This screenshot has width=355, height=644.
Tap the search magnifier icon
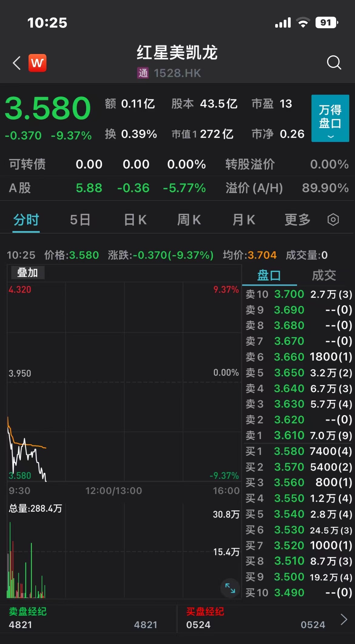pos(334,63)
